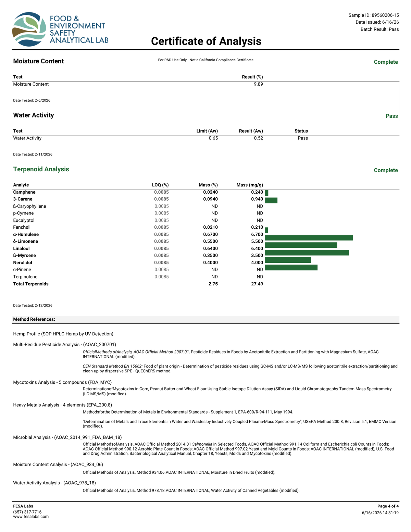Select the Certificate of Analysis title
Viewport: 411px width, 532px height.
(x=206, y=41)
